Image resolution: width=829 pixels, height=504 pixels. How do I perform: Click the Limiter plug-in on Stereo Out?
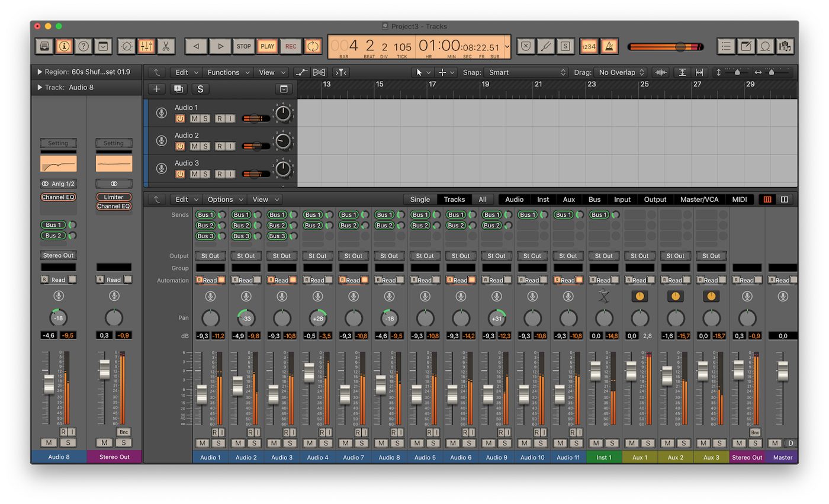point(114,197)
